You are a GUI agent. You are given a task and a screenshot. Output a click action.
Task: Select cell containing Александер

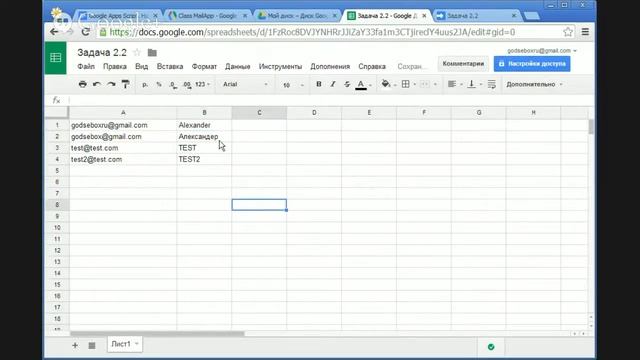(204, 136)
